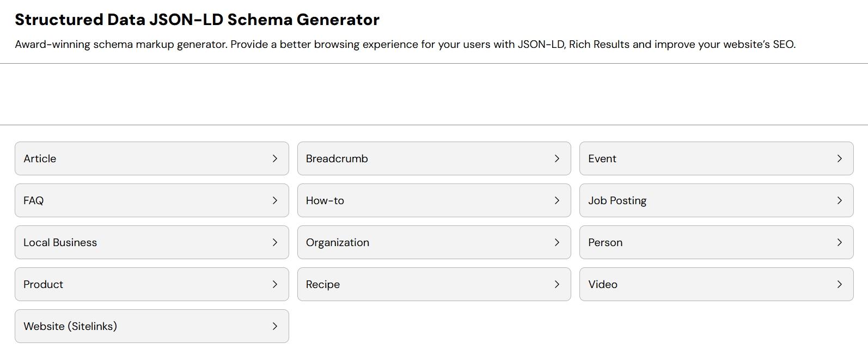The height and width of the screenshot is (355, 868).
Task: Expand Website (Sitelinks) with its chevron
Action: tap(275, 326)
